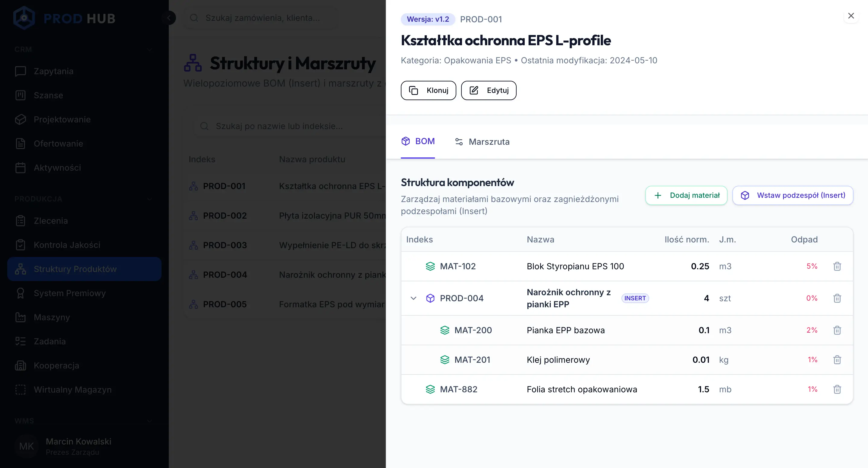Click the MAT-102 material layers icon
Screen dimensions: 868x468
430,266
